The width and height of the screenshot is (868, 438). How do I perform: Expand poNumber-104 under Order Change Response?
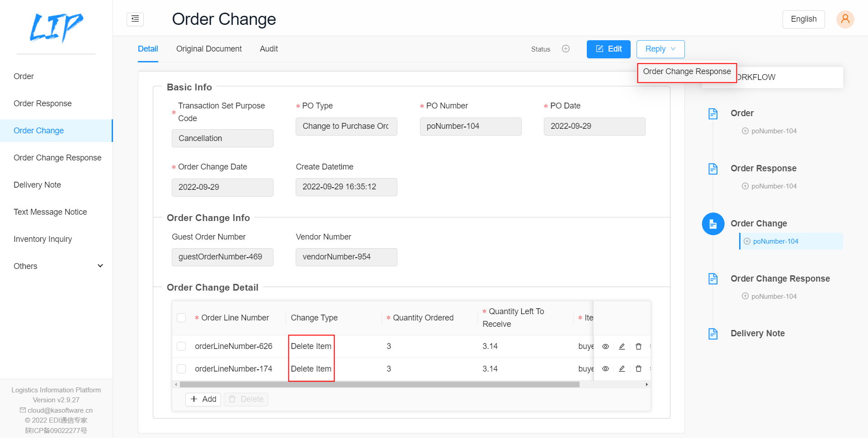pos(745,296)
